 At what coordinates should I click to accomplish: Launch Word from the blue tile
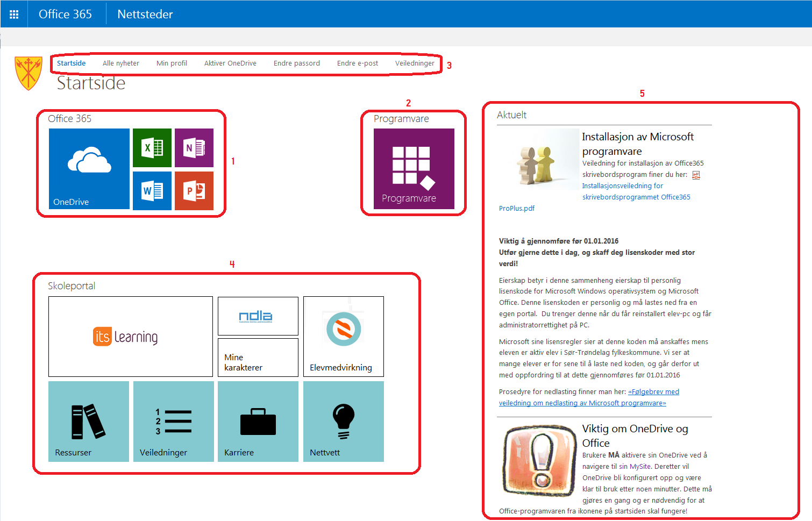[x=152, y=191]
